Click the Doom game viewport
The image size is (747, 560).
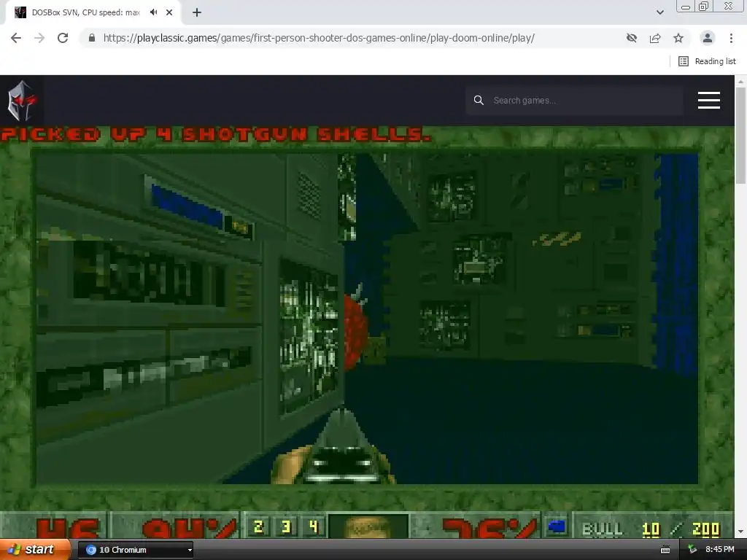click(x=367, y=318)
